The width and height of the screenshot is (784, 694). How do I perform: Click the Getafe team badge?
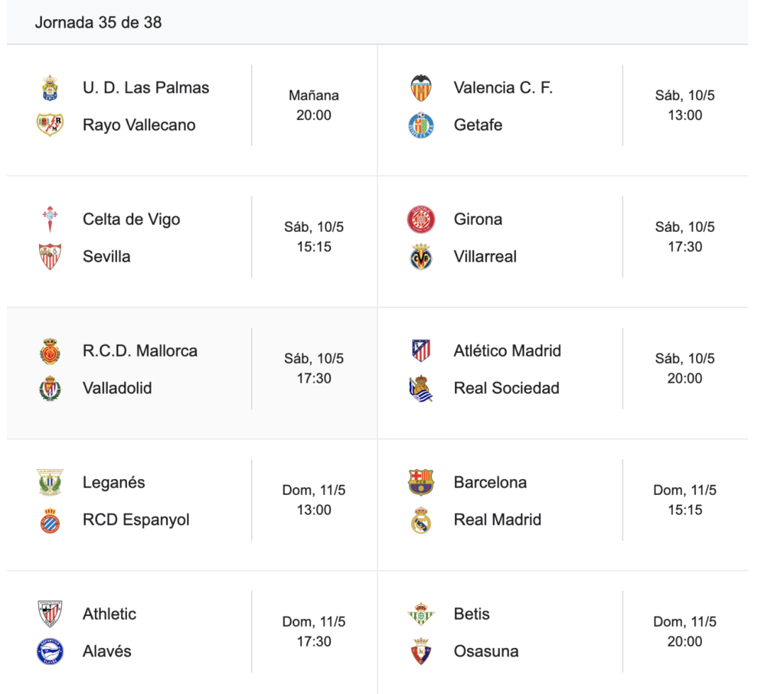pos(421,125)
